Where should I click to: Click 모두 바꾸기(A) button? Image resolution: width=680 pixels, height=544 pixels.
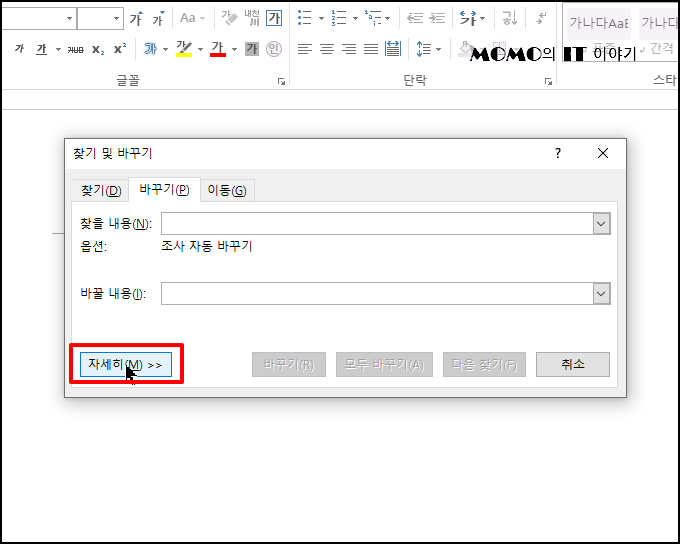pyautogui.click(x=384, y=364)
